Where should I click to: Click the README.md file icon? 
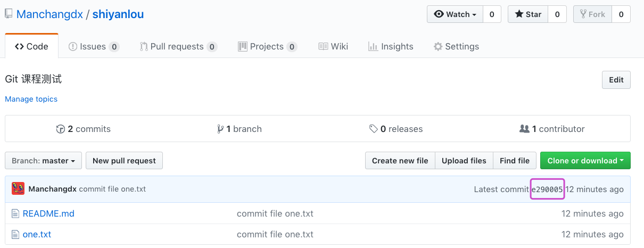[x=15, y=214]
